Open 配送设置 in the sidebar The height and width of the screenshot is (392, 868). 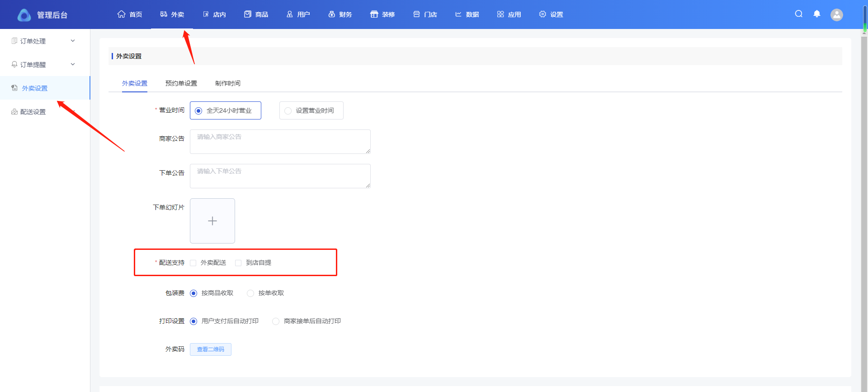[33, 112]
